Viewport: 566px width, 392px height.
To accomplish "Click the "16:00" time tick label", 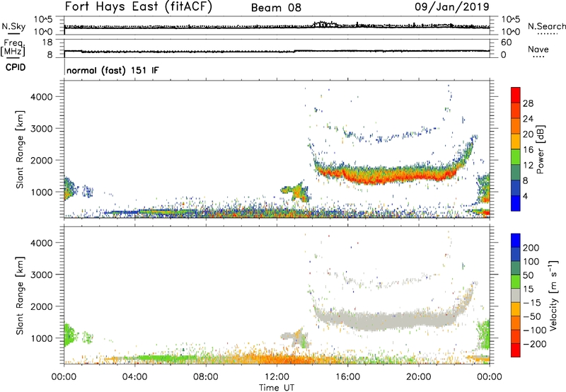I will click(347, 377).
